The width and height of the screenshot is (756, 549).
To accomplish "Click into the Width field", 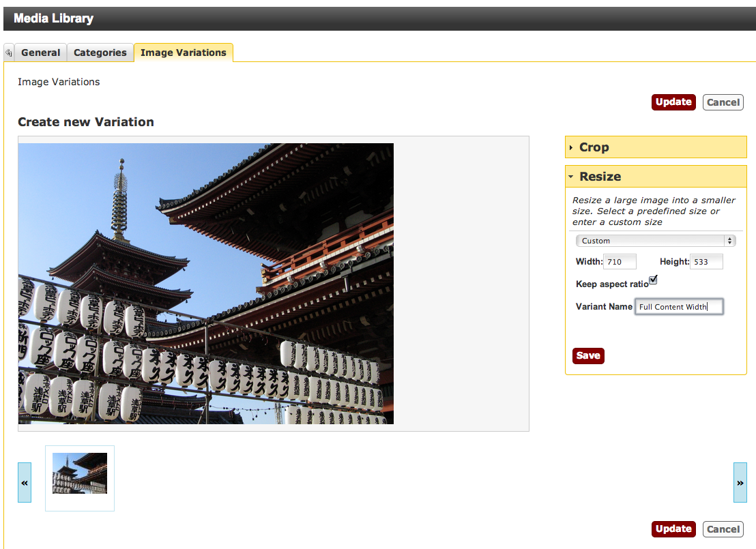I will click(x=620, y=262).
